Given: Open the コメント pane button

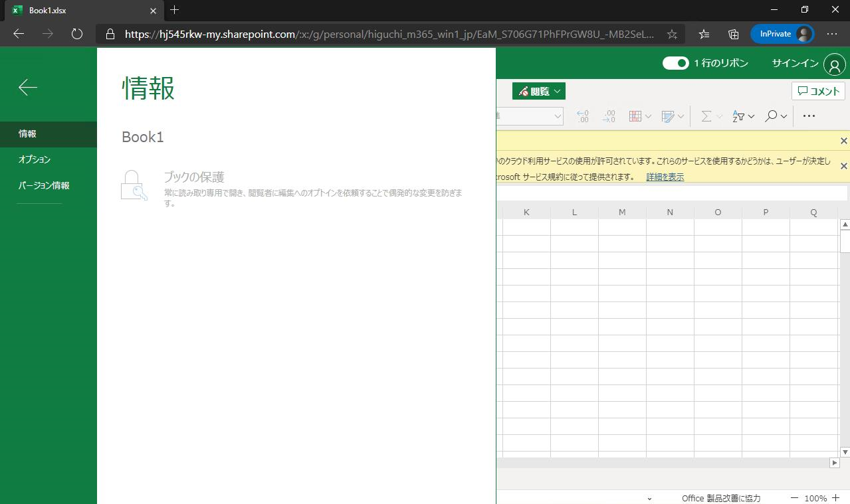Looking at the screenshot, I should pos(818,91).
